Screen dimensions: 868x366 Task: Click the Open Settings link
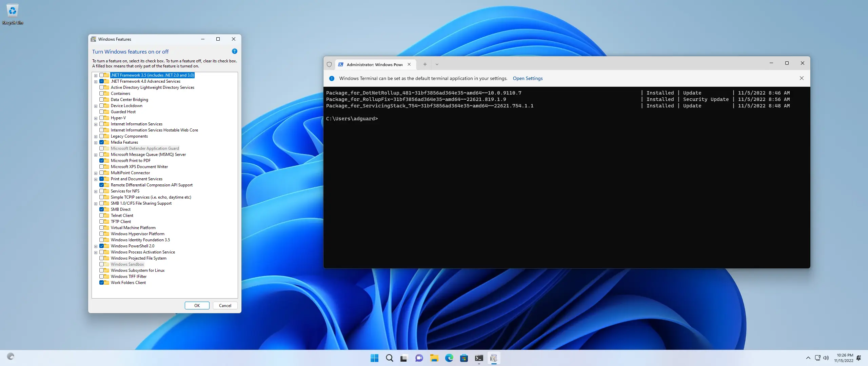(x=528, y=78)
